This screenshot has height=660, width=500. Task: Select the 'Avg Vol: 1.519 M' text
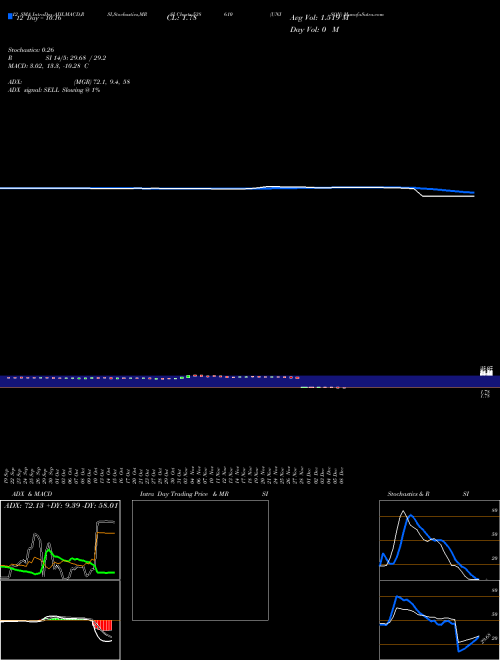point(319,18)
